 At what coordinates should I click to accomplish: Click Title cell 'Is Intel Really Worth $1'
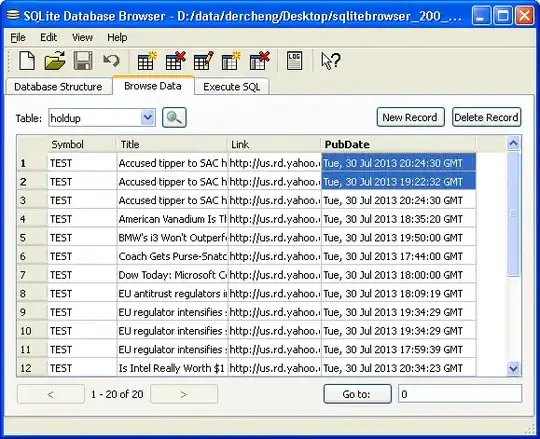click(172, 368)
